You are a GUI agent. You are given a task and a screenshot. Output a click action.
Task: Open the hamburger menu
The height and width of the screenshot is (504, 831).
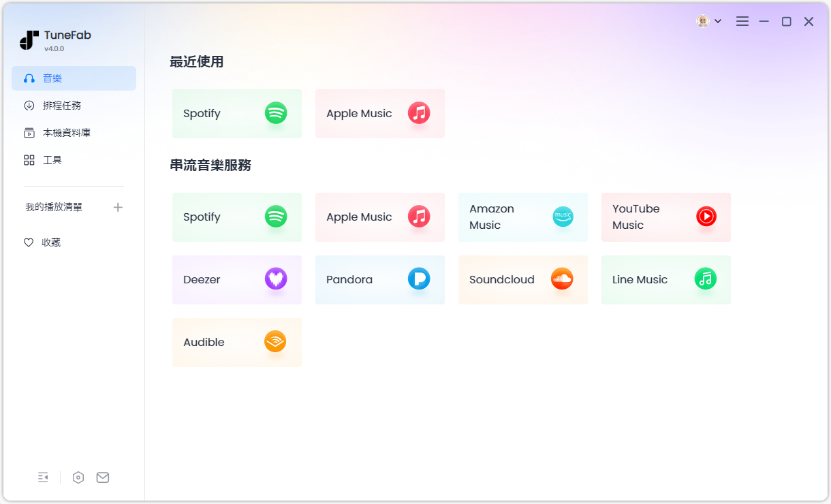[742, 21]
